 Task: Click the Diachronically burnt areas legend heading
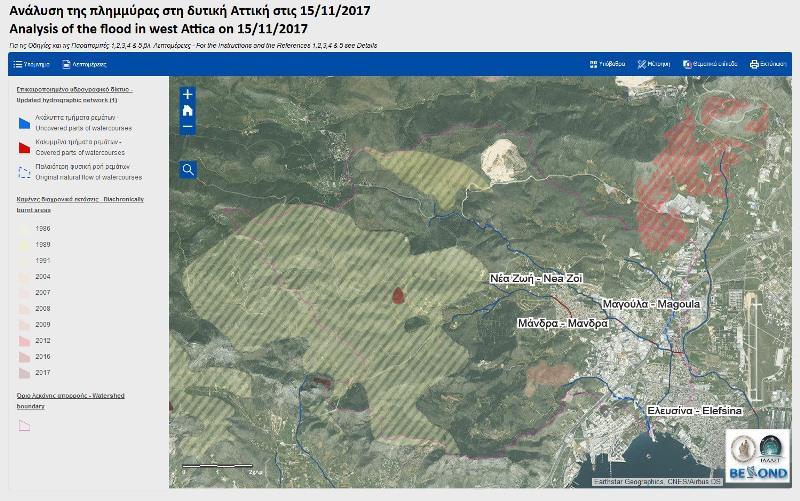point(80,205)
